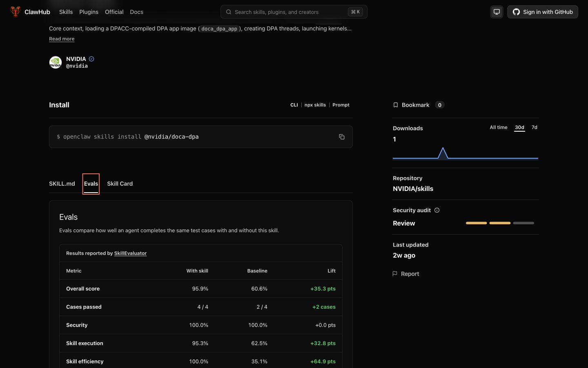This screenshot has width=588, height=368.
Task: Select the Prompt install option
Action: click(341, 105)
